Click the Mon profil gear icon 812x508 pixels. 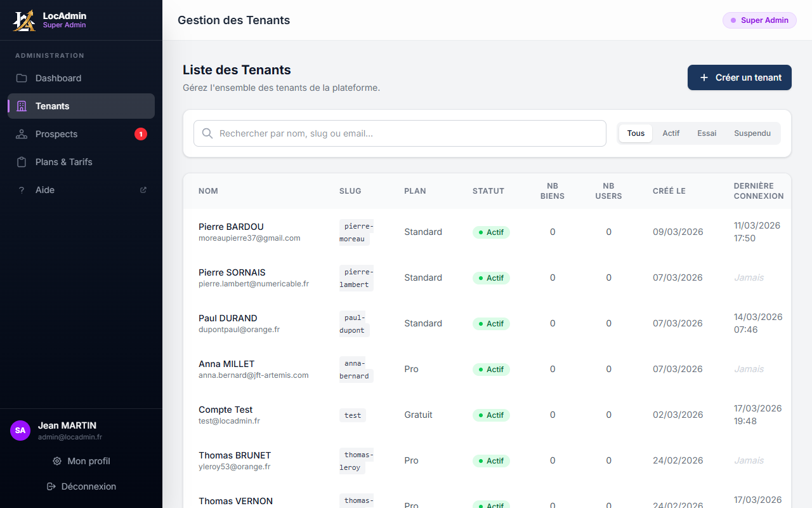click(x=57, y=461)
